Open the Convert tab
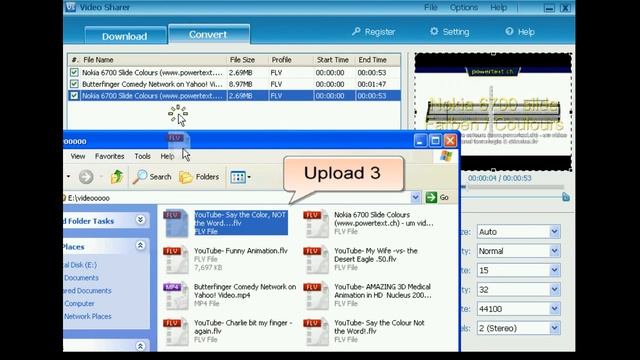640x360 pixels. [x=209, y=34]
